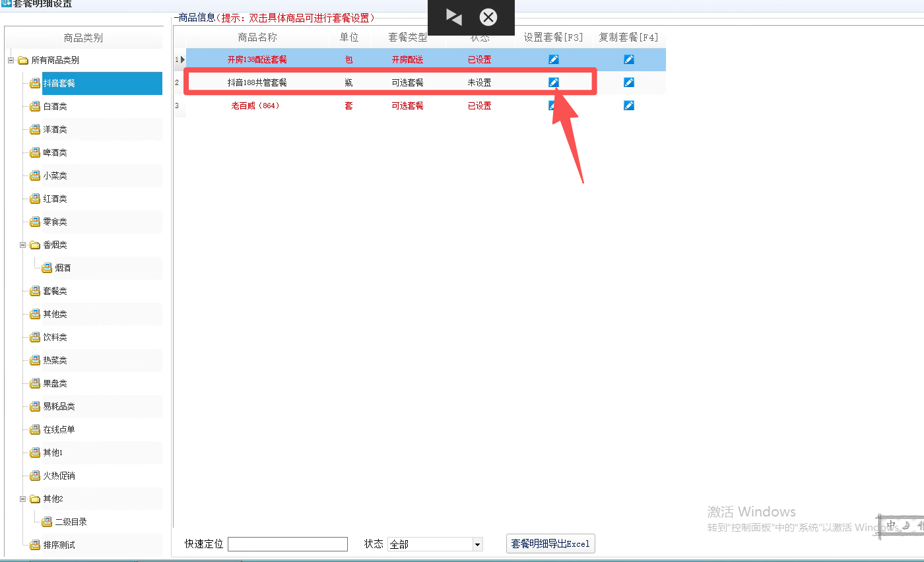Screen dimensions: 924x562
Task: Click the set-package edit icon for 老百威（864）
Action: coord(551,106)
